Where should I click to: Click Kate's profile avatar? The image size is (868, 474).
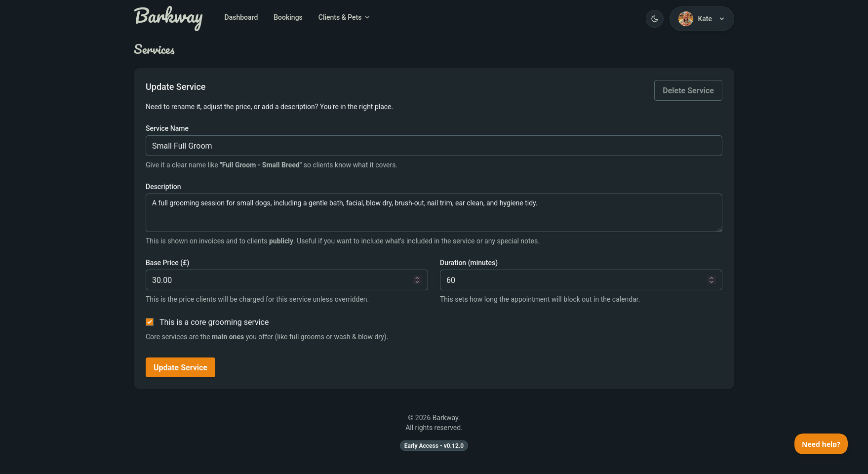click(685, 19)
